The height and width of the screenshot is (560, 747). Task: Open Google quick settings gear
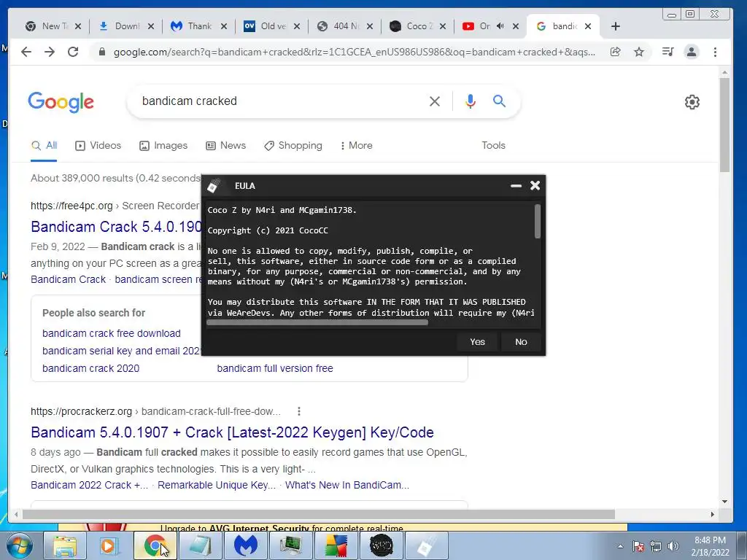click(692, 101)
